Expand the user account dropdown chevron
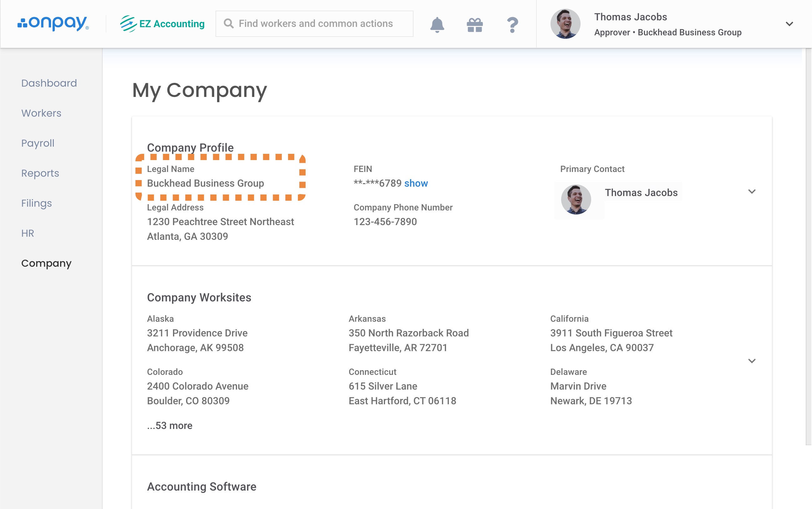Screen dimensions: 812x509 point(789,24)
